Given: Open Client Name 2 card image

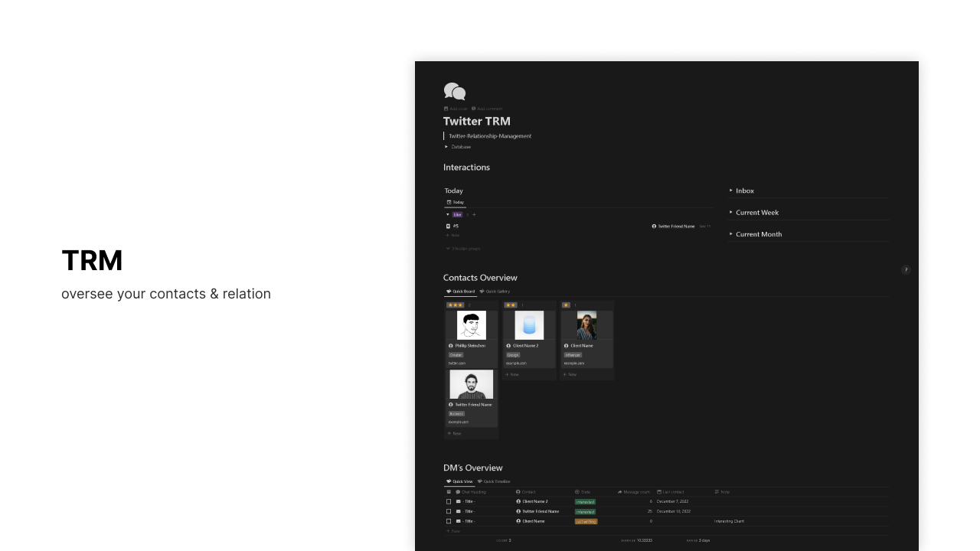Looking at the screenshot, I should 529,325.
